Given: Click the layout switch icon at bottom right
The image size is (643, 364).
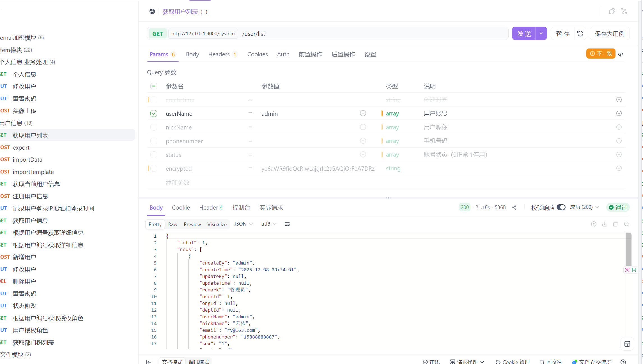Looking at the screenshot, I should [627, 344].
